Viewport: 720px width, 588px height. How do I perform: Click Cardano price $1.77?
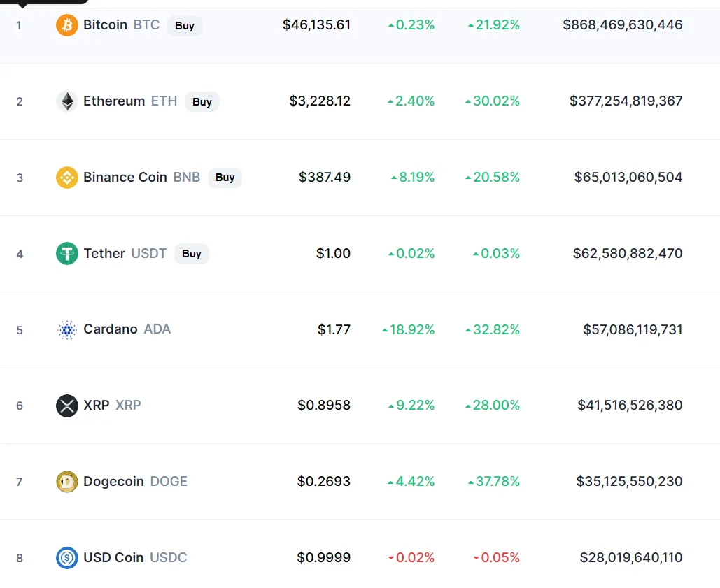pyautogui.click(x=334, y=329)
